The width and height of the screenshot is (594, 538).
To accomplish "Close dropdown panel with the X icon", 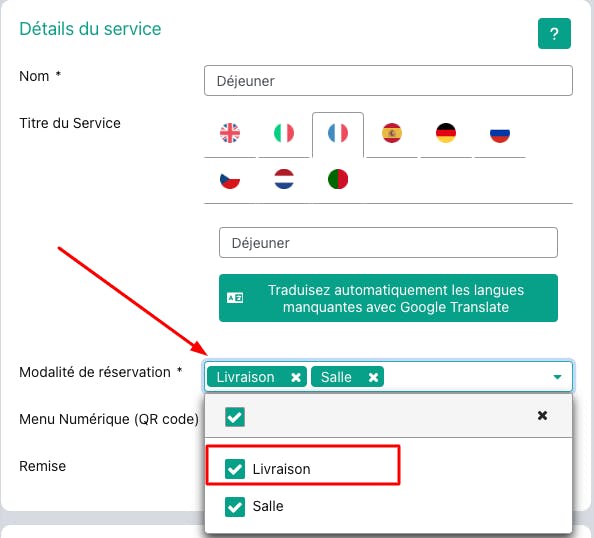I will 542,416.
